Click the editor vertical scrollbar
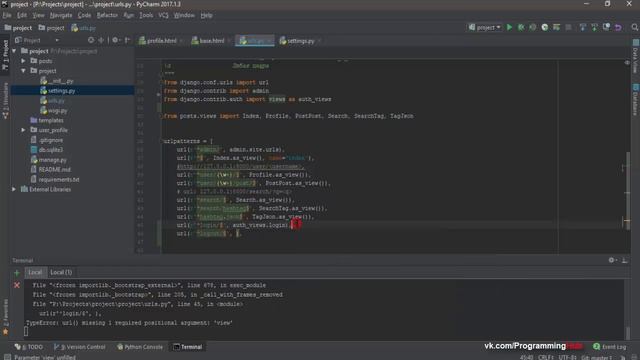 [x=627, y=191]
